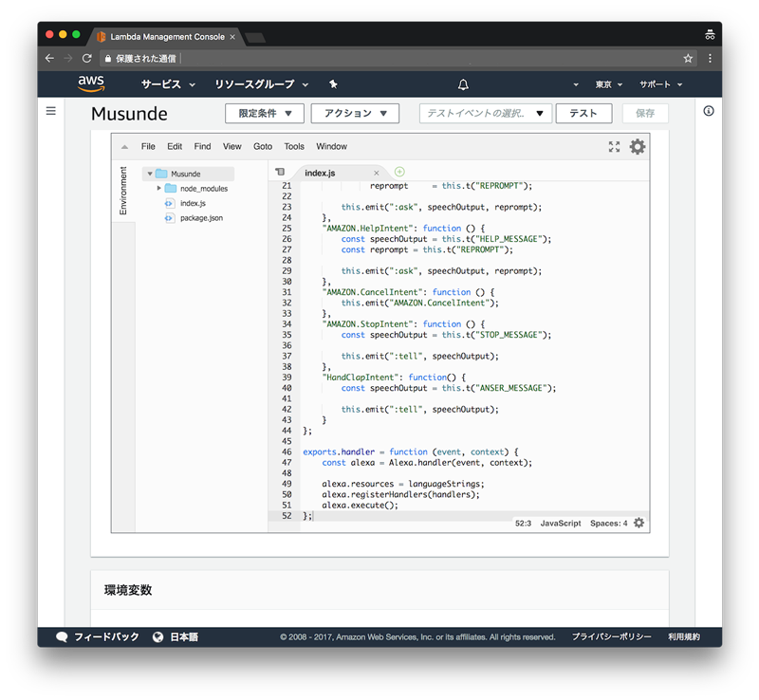This screenshot has height=700, width=759.
Task: Click the 52:3 cursor position status
Action: [524, 524]
